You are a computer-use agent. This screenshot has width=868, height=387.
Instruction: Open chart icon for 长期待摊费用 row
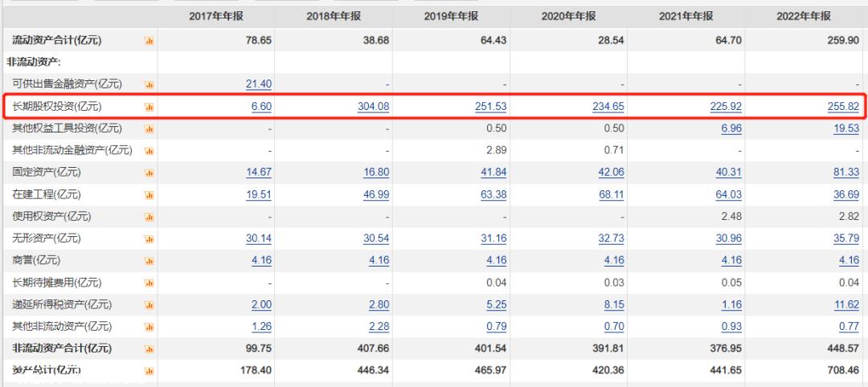[149, 283]
